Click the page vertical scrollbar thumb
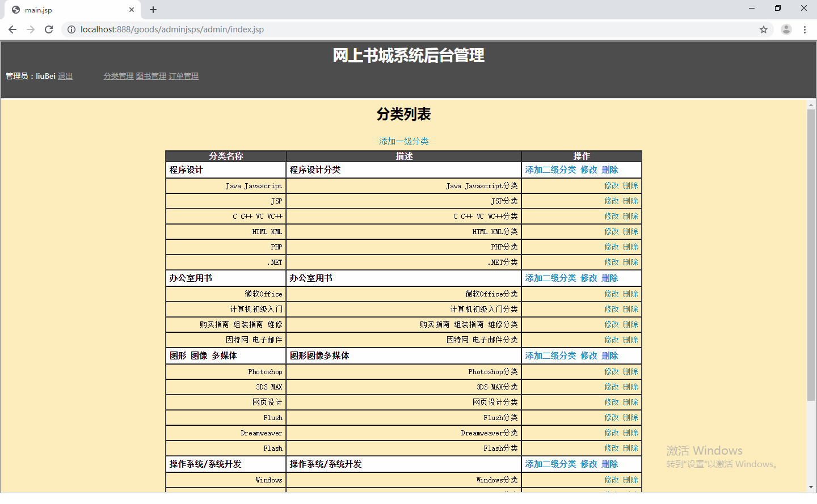The width and height of the screenshot is (817, 504). [x=811, y=255]
